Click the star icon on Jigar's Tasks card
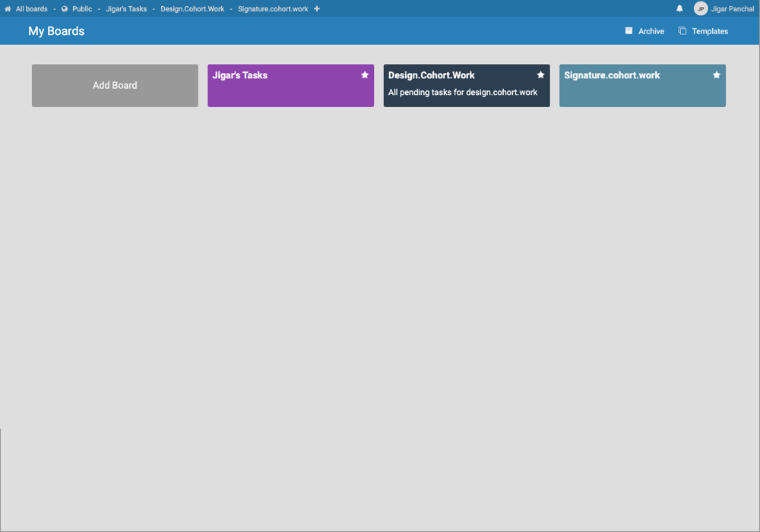760x532 pixels. [x=365, y=74]
